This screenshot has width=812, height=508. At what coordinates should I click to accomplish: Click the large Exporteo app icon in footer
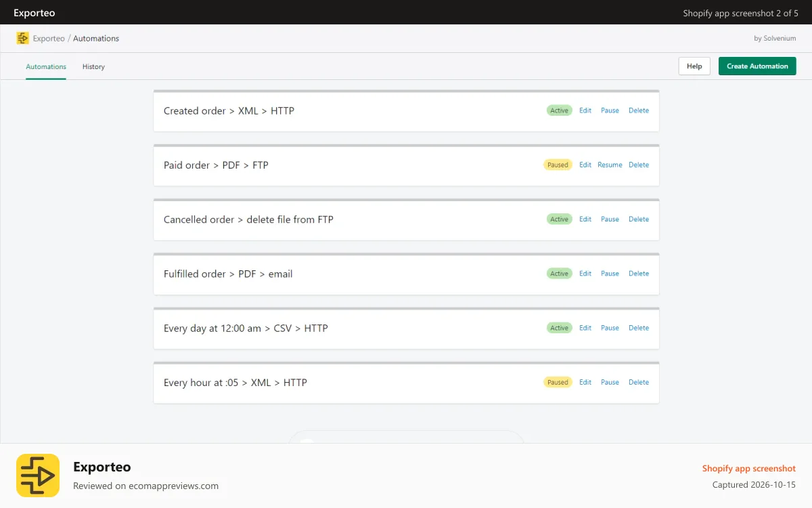coord(38,475)
